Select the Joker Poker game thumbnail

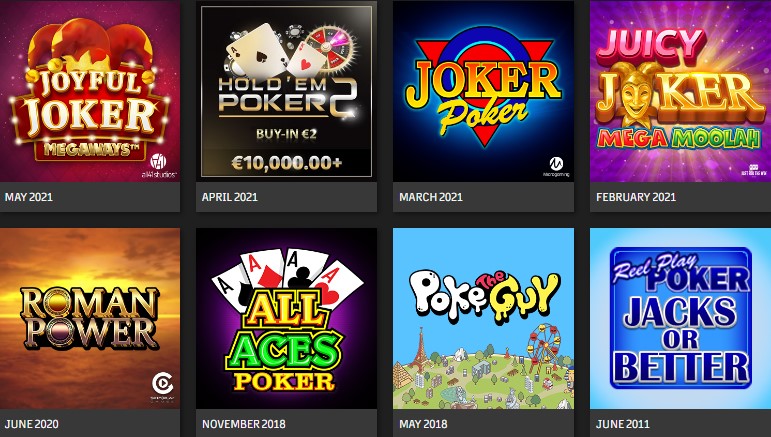[x=483, y=91]
